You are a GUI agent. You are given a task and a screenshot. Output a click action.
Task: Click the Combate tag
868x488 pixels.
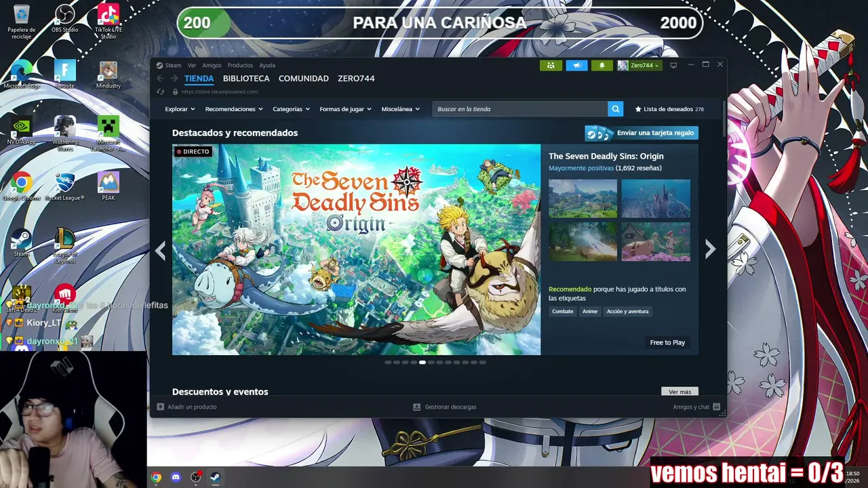[563, 311]
